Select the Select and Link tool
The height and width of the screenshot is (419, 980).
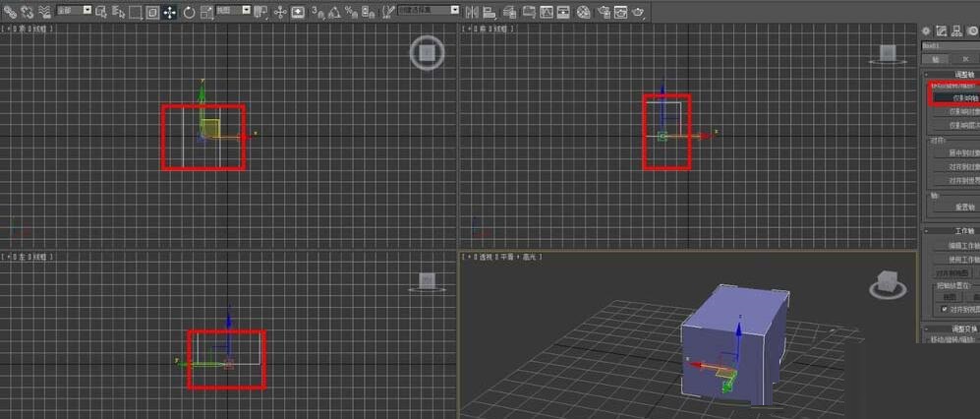coord(9,12)
